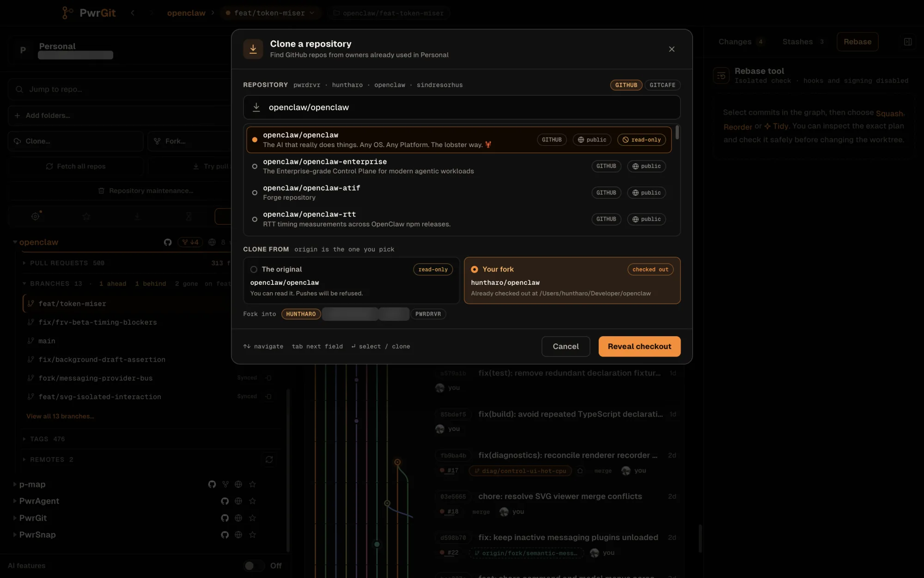Click owner filter sindresorhus
The height and width of the screenshot is (578, 924).
439,85
